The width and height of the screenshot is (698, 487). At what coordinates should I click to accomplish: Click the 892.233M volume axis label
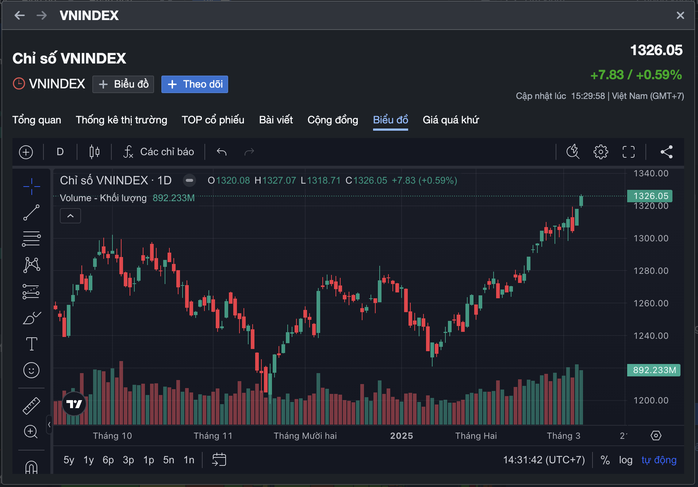(653, 370)
